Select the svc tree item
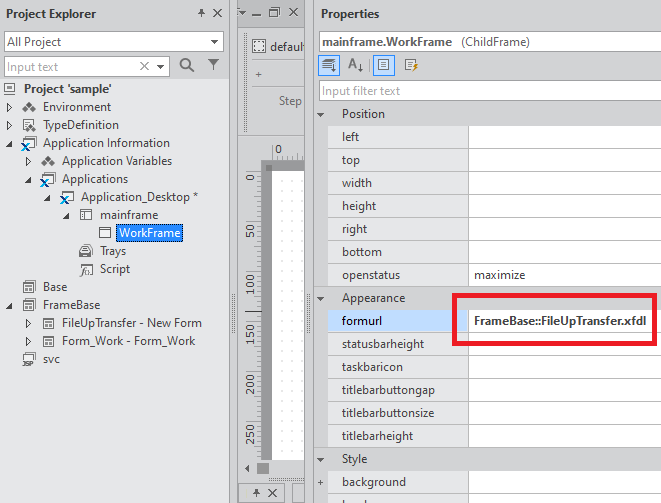This screenshot has width=661, height=503. pos(51,359)
